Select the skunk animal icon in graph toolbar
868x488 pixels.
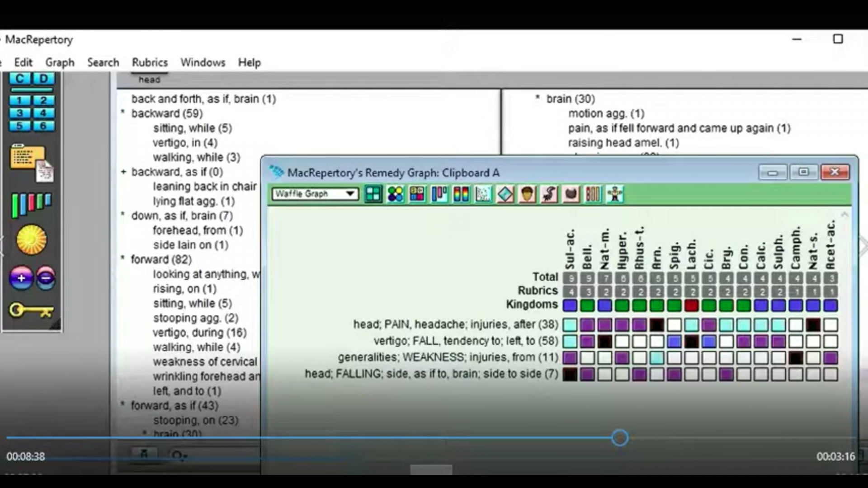click(x=549, y=194)
